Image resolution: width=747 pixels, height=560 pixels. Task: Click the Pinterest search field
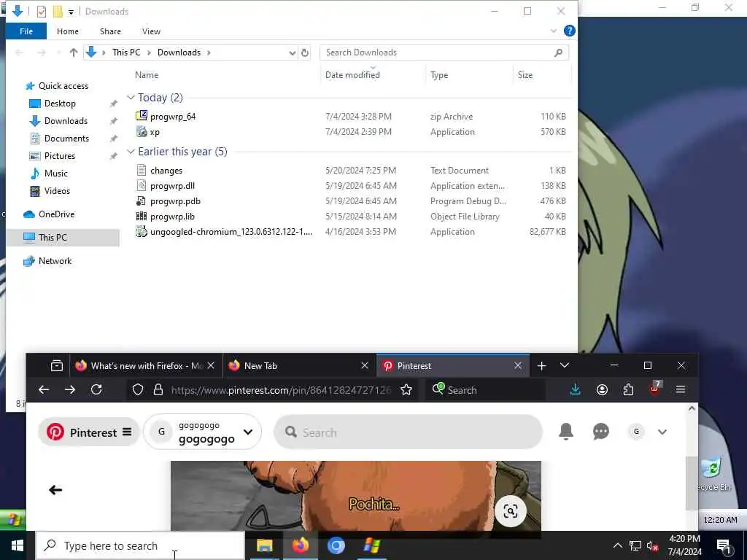coord(408,432)
